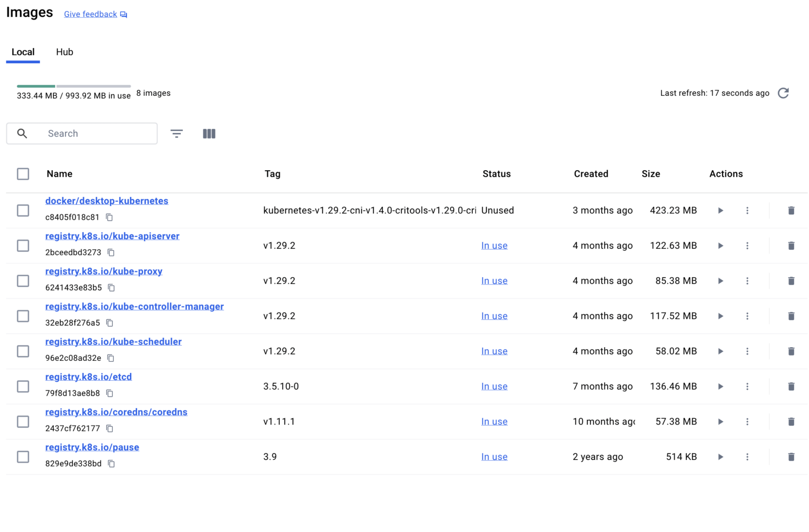809x532 pixels.
Task: Click the disk usage progress bar
Action: coord(73,86)
